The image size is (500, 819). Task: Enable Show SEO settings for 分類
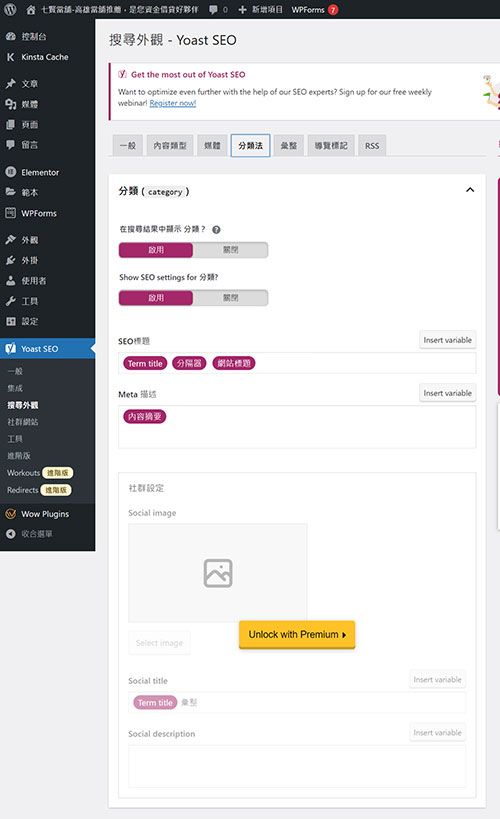pos(156,298)
